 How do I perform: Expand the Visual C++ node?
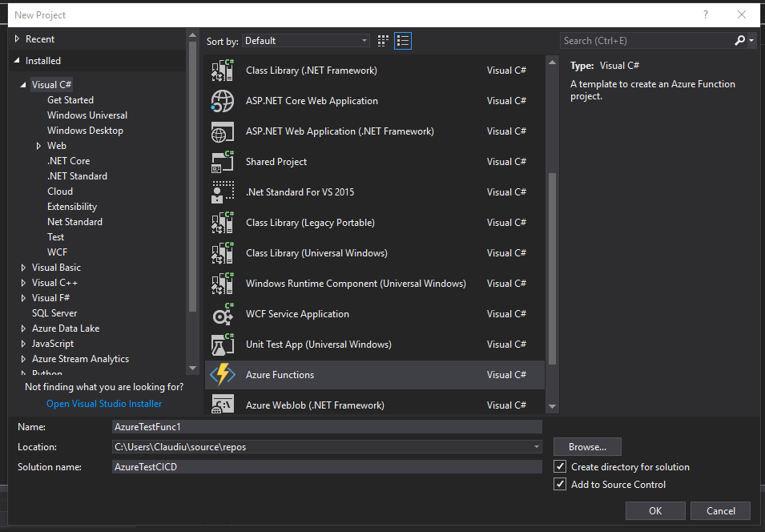[23, 283]
